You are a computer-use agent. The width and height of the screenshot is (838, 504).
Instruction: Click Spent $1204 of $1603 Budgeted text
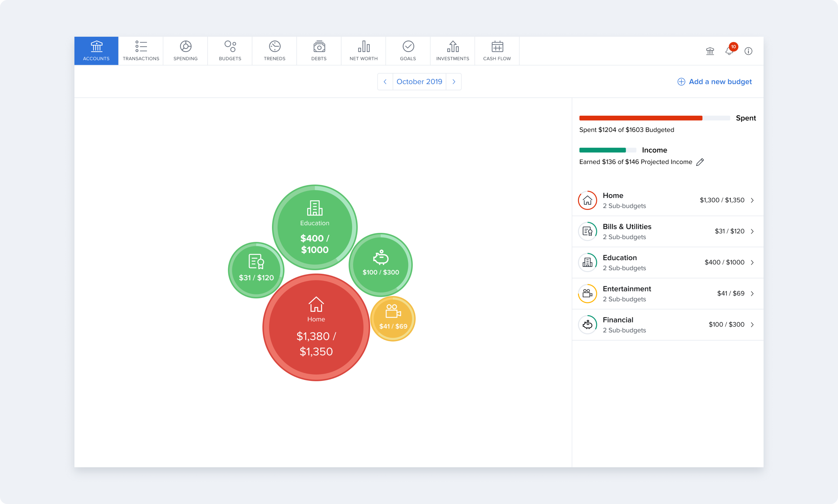point(627,130)
